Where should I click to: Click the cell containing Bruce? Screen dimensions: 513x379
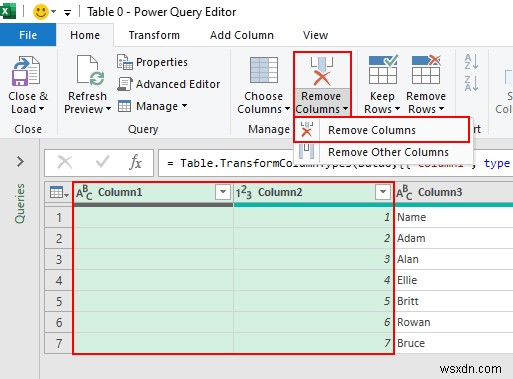[x=454, y=343]
